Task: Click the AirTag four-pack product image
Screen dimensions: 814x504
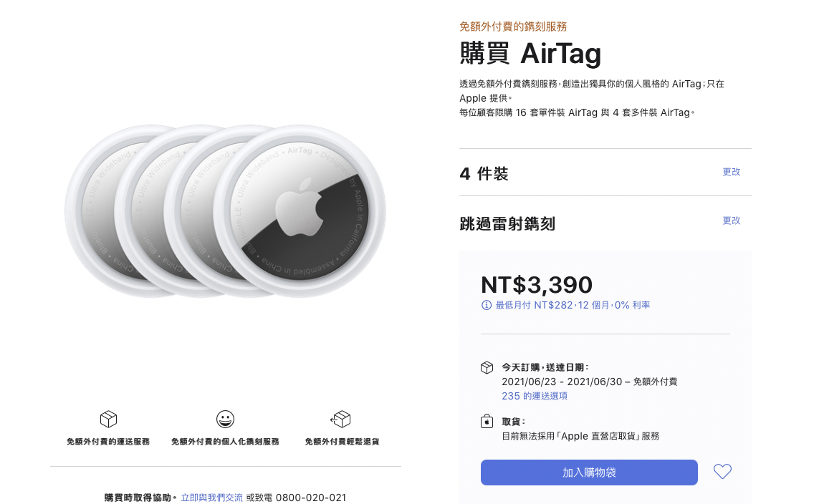Action: 225,212
